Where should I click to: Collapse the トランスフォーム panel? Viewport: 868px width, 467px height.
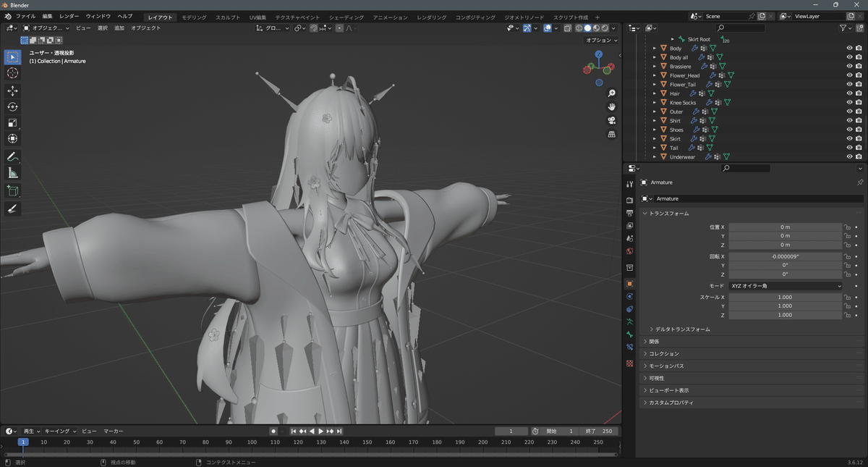(x=669, y=214)
